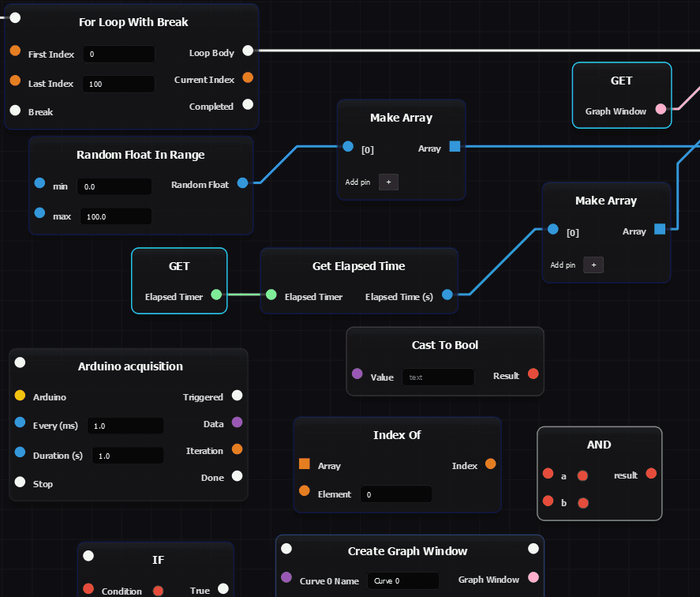Viewport: 700px width, 597px height.
Task: Click the orange square Array pin on Index Of
Action: coord(304,464)
